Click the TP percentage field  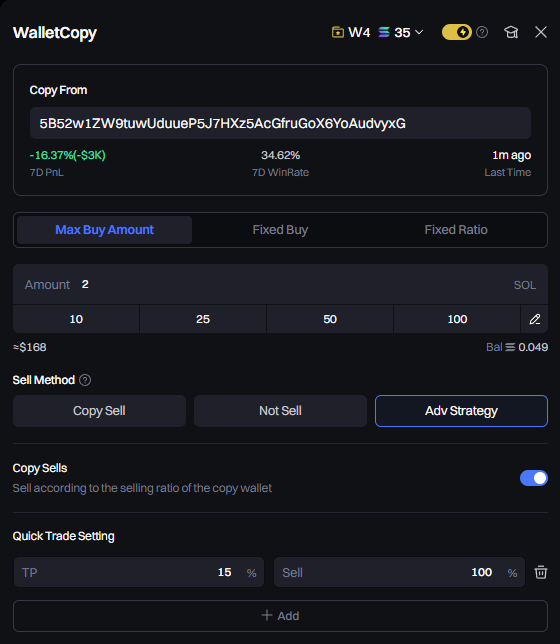[x=139, y=572]
